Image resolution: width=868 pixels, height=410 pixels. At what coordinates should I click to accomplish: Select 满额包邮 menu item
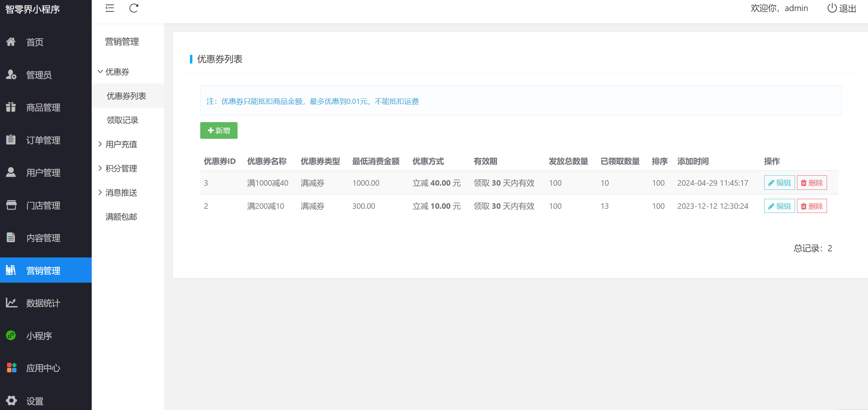pyautogui.click(x=121, y=217)
